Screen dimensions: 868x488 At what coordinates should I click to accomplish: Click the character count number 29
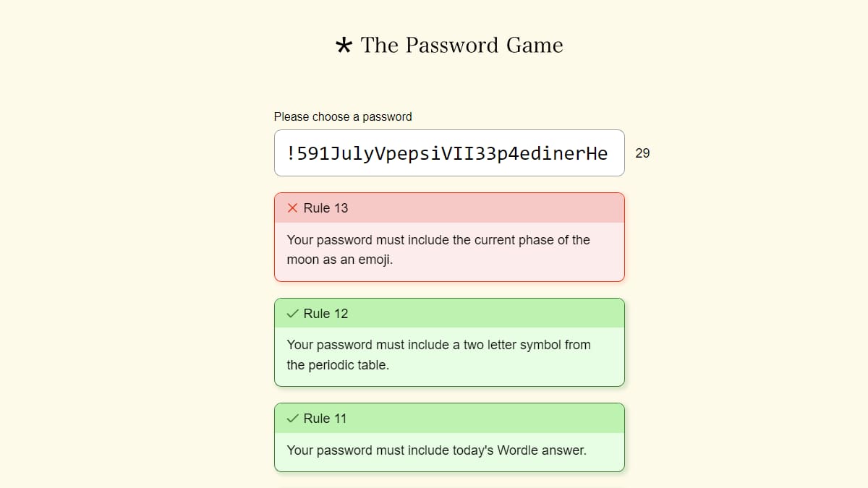tap(642, 153)
